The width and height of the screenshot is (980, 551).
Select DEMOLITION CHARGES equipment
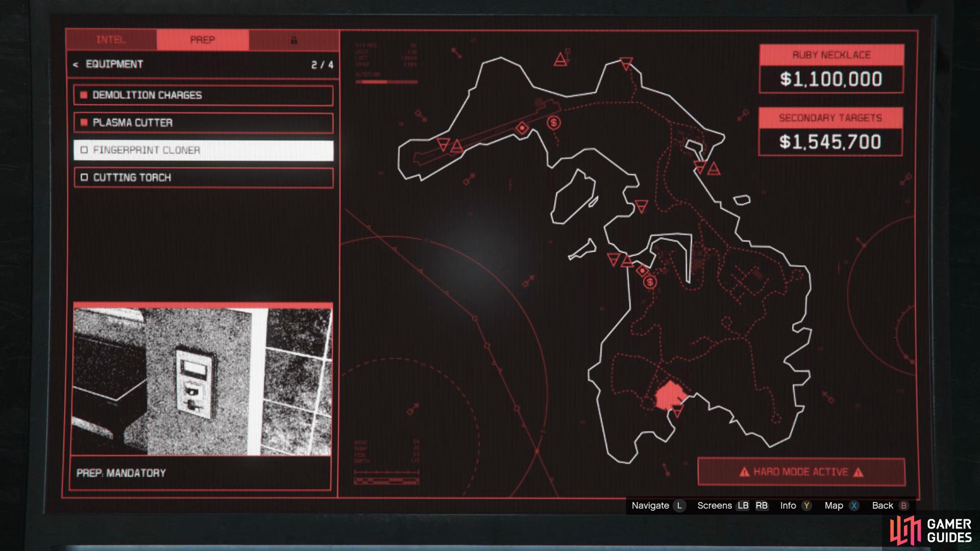[203, 95]
